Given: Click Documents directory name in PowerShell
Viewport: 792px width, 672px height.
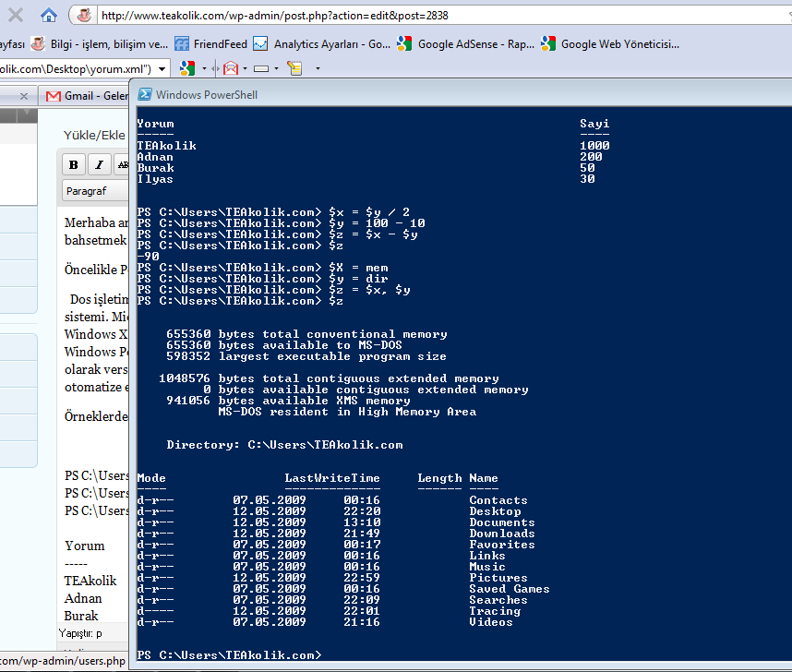Looking at the screenshot, I should click(x=501, y=522).
